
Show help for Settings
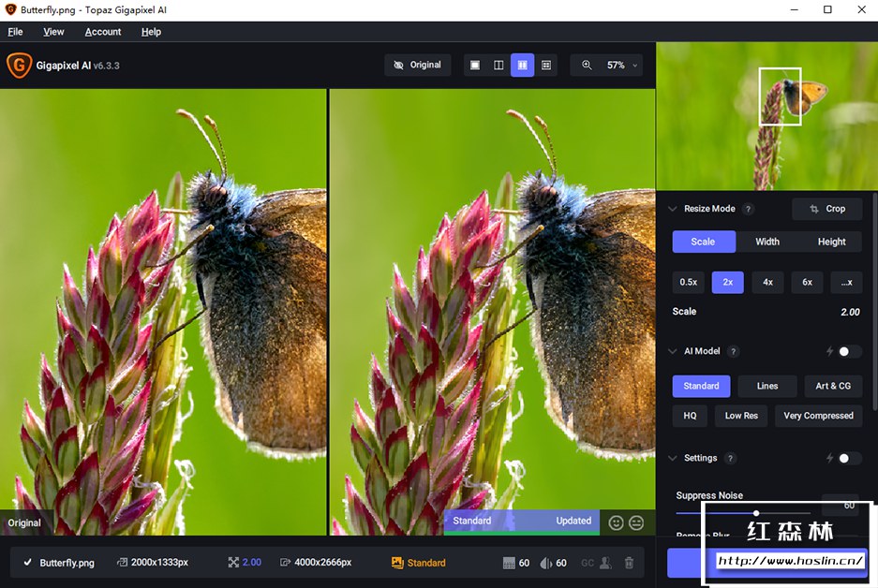coord(730,458)
